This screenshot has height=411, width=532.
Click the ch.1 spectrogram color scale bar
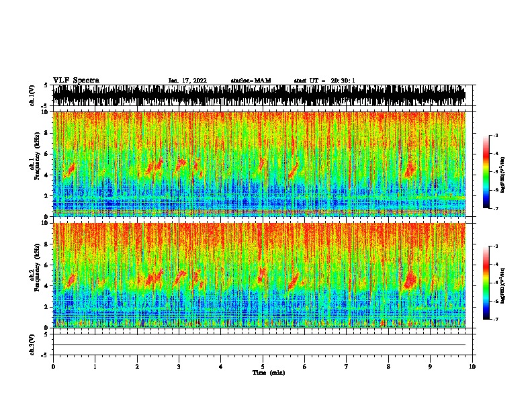pos(486,172)
